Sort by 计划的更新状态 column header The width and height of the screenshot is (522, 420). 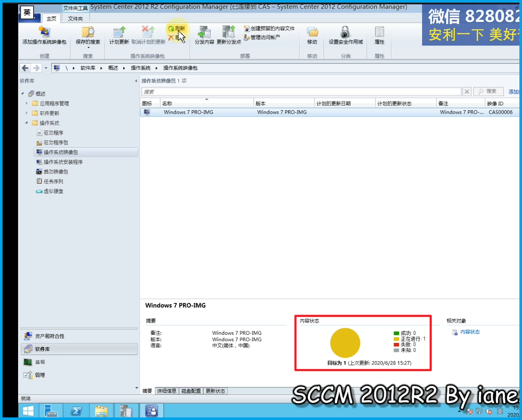406,103
